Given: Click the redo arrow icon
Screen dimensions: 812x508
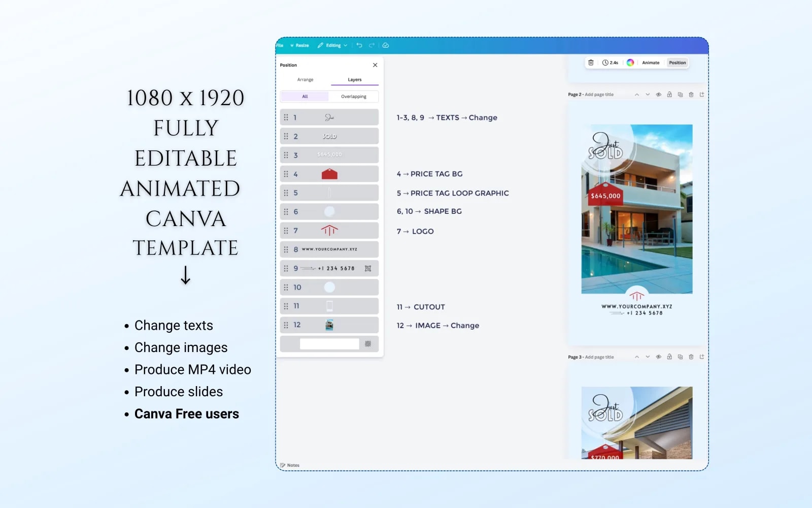Looking at the screenshot, I should [371, 45].
